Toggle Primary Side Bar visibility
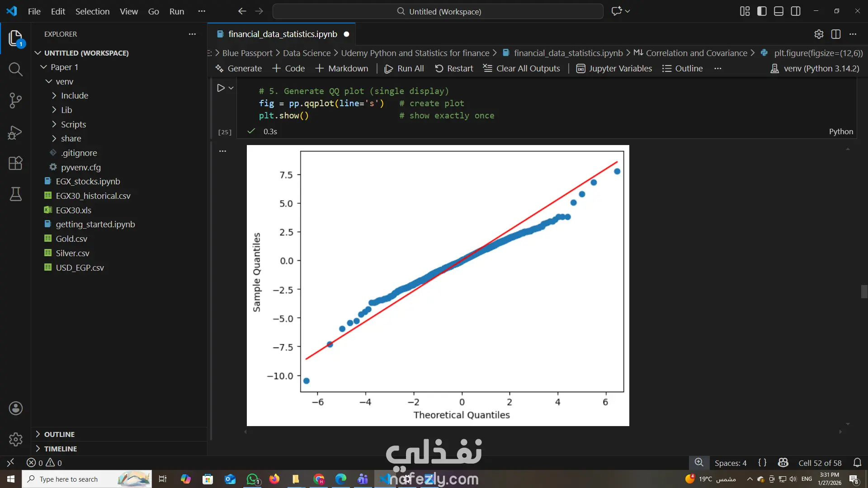The image size is (868, 488). [x=762, y=11]
